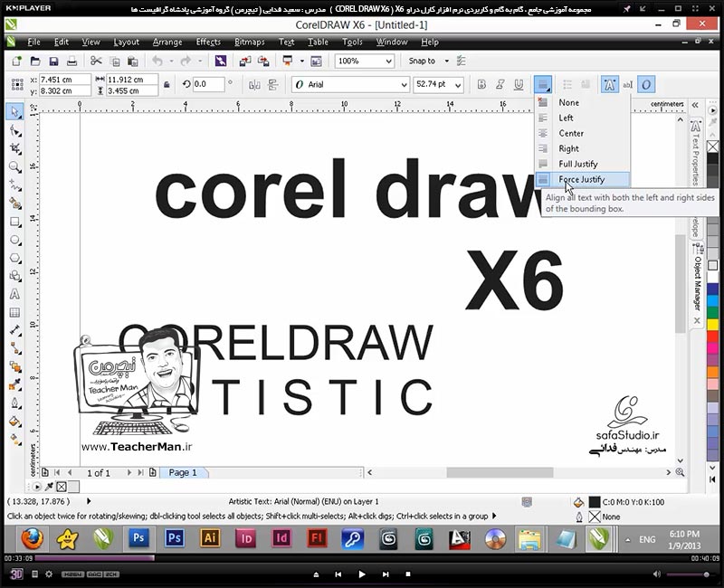Open the zoom level 100% dropdown
The width and height of the screenshot is (724, 588).
pos(389,61)
